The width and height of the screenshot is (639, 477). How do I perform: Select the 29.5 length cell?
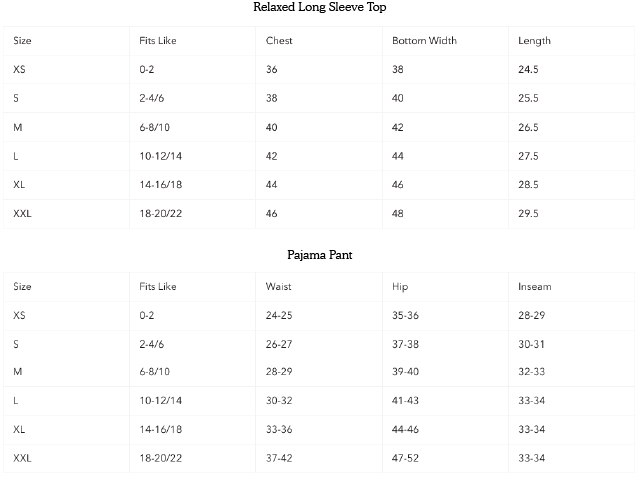tap(528, 214)
